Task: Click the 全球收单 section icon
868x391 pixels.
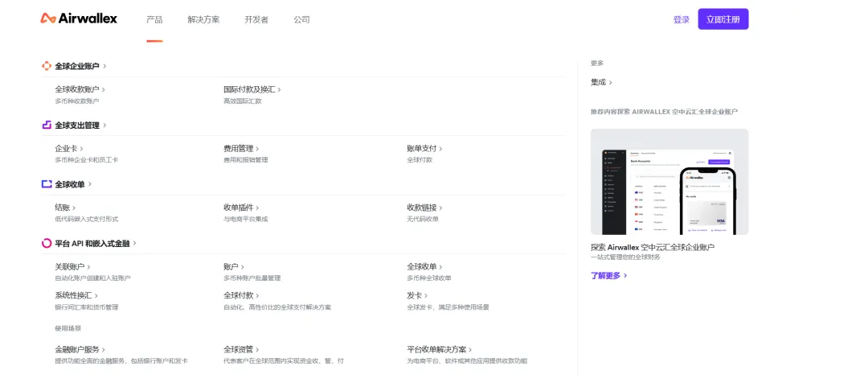Action: tap(47, 184)
